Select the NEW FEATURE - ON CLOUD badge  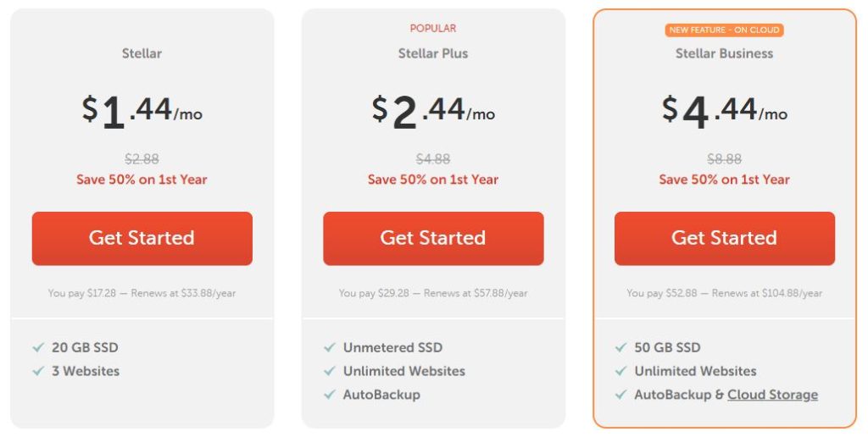click(x=724, y=30)
